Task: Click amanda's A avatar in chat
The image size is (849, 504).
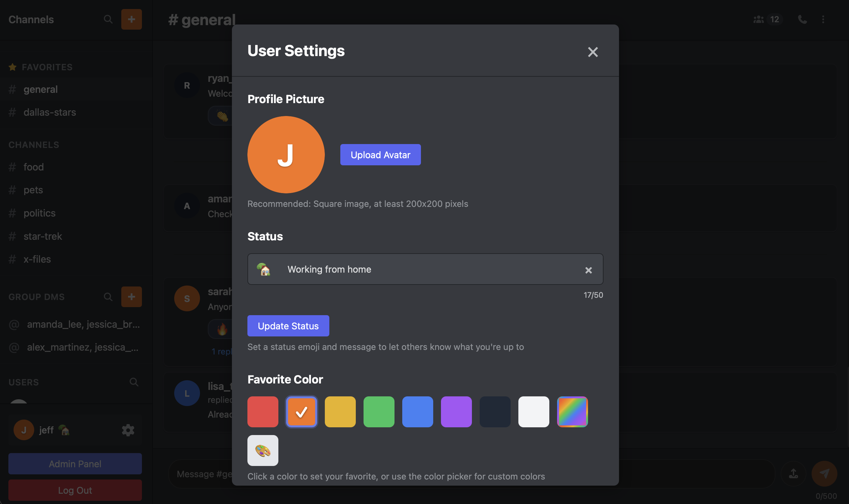Action: (187, 206)
